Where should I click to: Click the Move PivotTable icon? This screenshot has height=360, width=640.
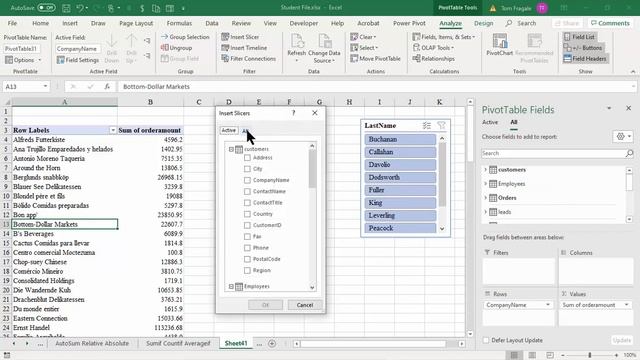[354, 59]
